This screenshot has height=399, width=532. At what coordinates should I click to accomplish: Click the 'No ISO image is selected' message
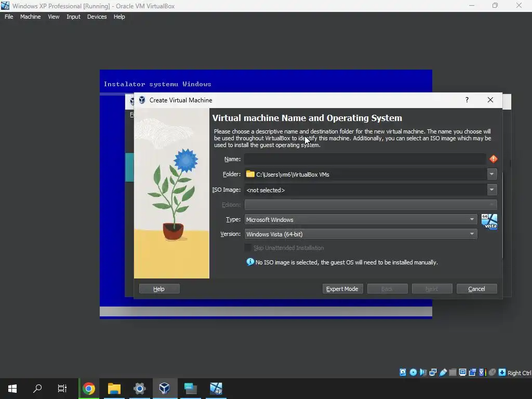click(347, 262)
